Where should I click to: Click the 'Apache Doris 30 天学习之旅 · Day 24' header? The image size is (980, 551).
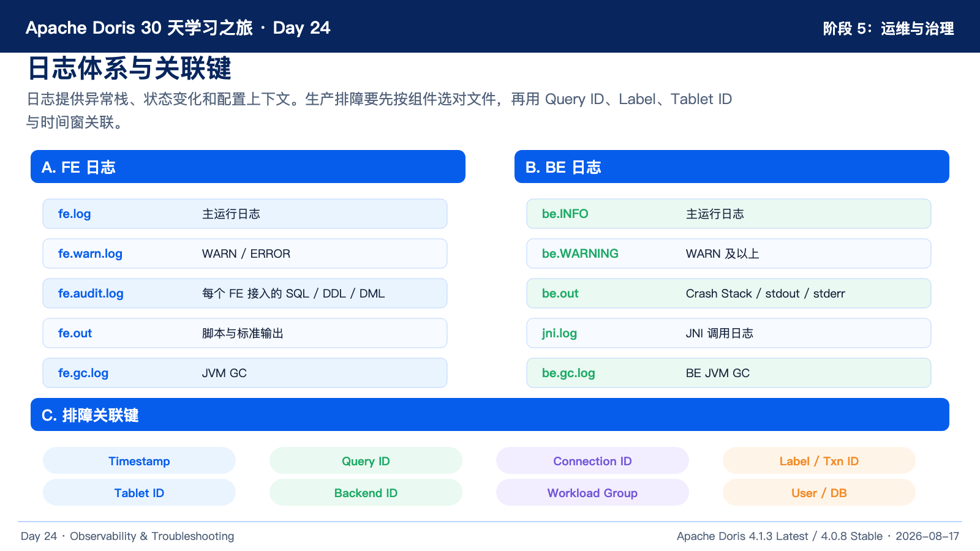coord(178,28)
